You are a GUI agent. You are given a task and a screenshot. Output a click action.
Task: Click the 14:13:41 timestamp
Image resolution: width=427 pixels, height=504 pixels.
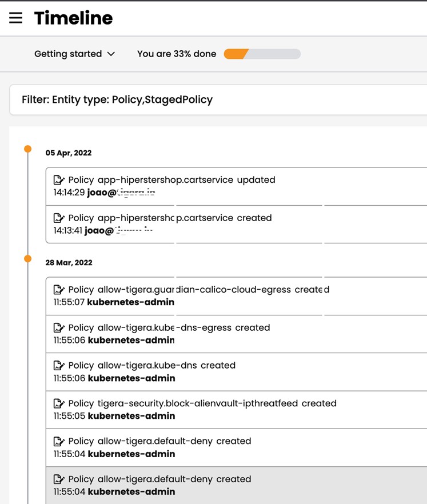tap(67, 231)
